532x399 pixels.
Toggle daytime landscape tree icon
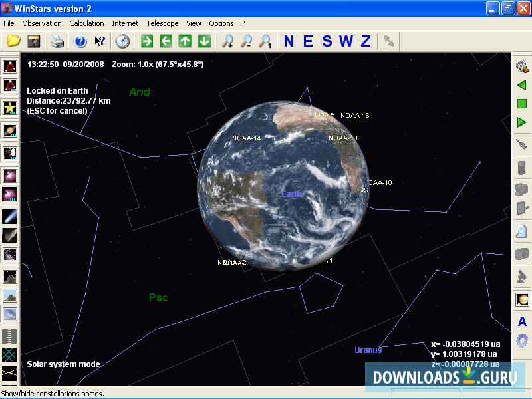tap(10, 295)
